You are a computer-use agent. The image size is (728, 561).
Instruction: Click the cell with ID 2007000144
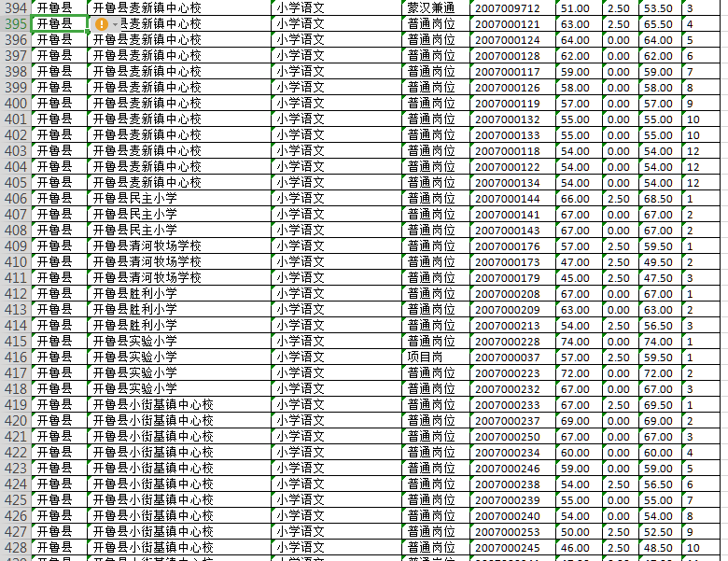[507, 199]
